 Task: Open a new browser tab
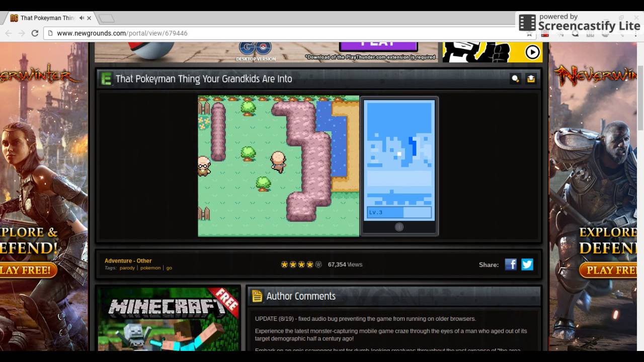coord(106,19)
